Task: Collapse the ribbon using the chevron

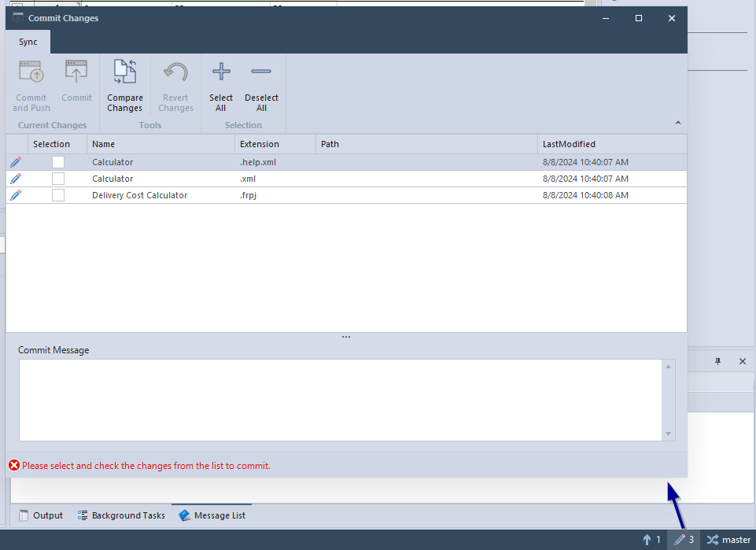Action: click(x=678, y=123)
